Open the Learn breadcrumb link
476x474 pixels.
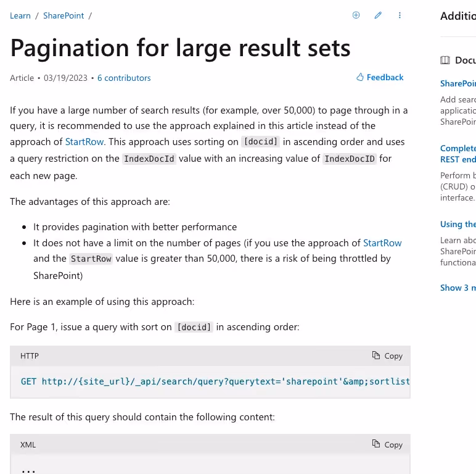pos(20,15)
